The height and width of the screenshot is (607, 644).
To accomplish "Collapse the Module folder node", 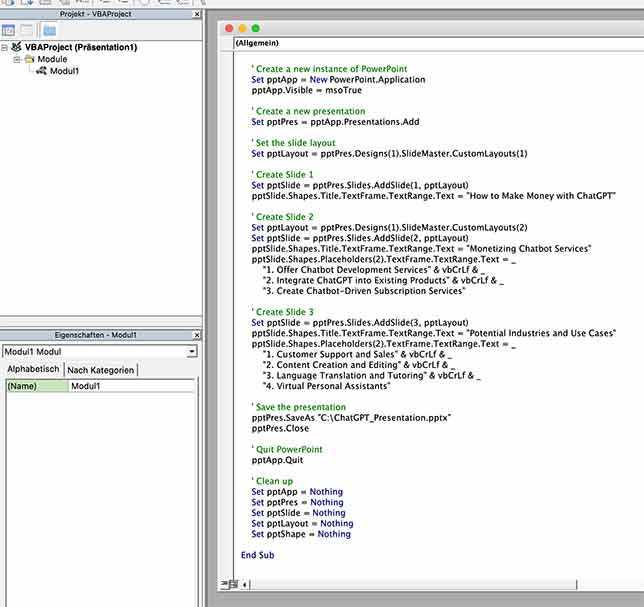I will 17,60.
